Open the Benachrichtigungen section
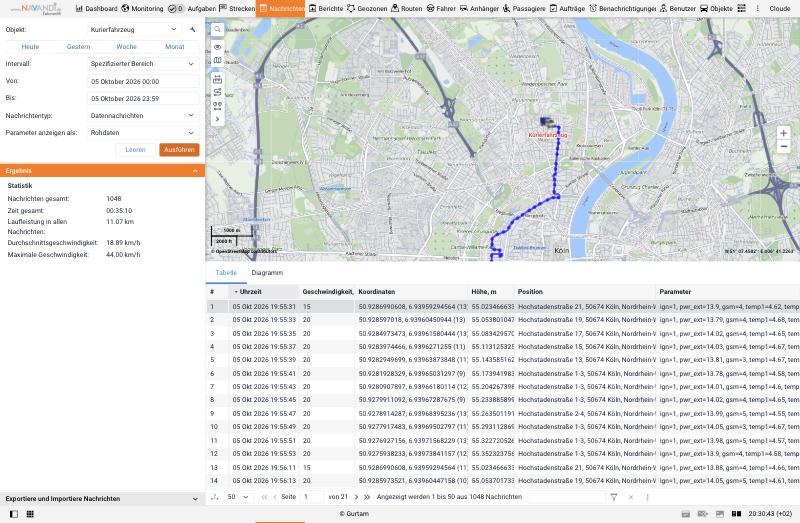 (x=623, y=8)
